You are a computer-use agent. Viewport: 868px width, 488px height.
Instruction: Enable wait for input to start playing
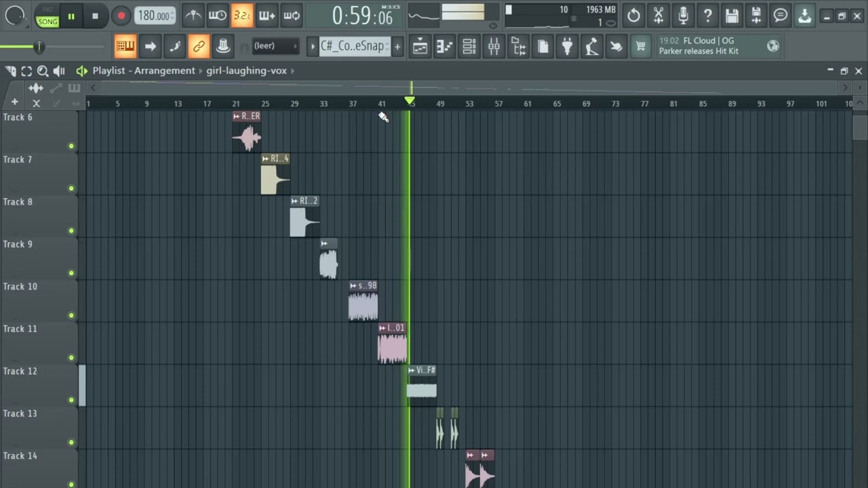218,15
